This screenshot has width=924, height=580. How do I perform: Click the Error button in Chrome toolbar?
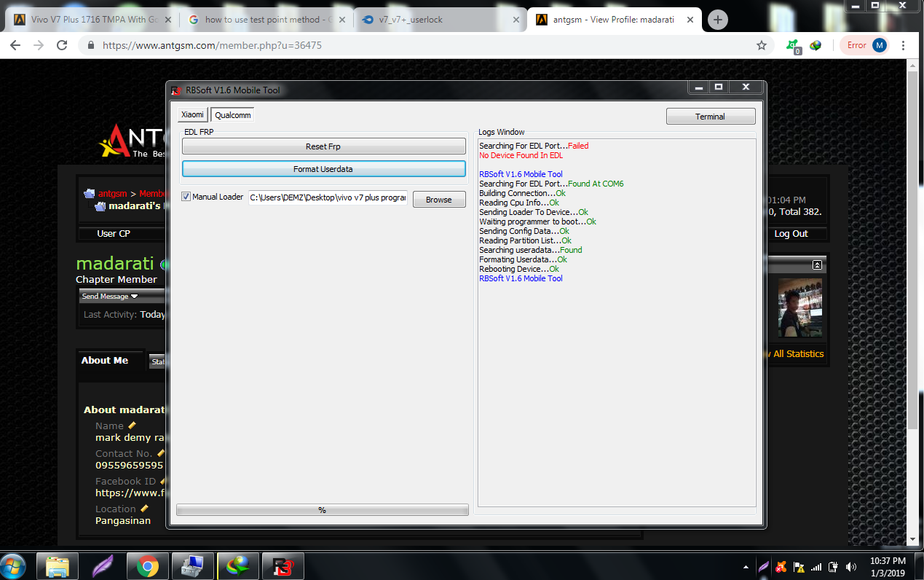coord(857,45)
